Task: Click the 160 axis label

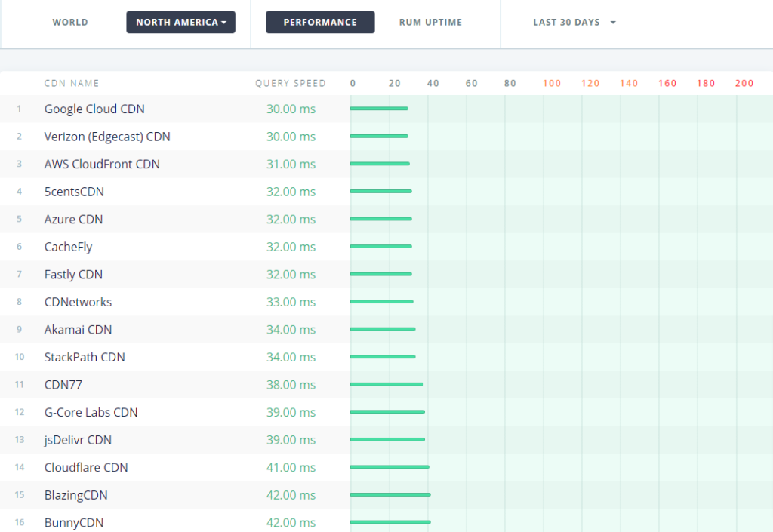Action: pyautogui.click(x=667, y=83)
